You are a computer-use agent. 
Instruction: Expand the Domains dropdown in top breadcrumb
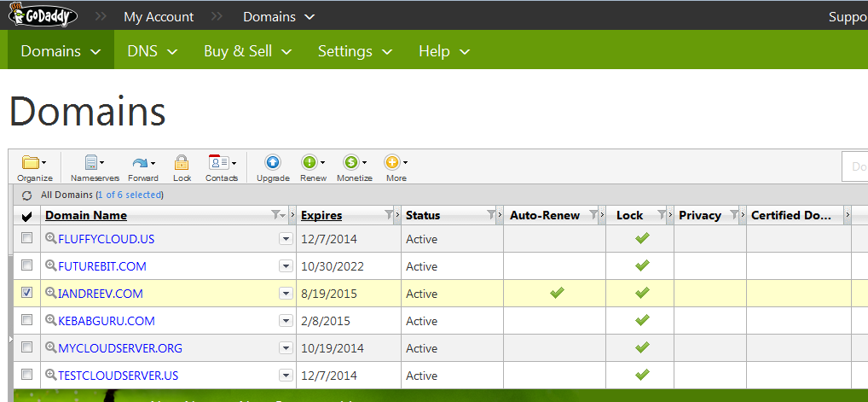click(x=310, y=17)
